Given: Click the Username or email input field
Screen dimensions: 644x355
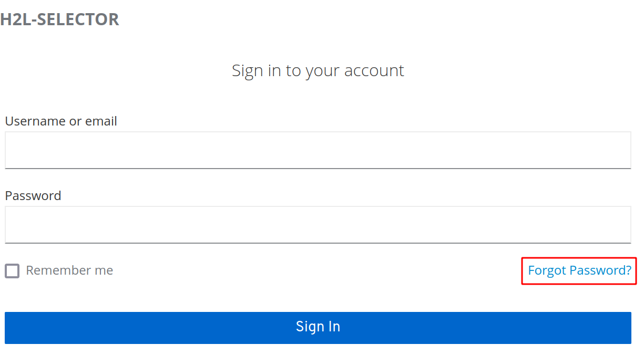Looking at the screenshot, I should (x=318, y=150).
